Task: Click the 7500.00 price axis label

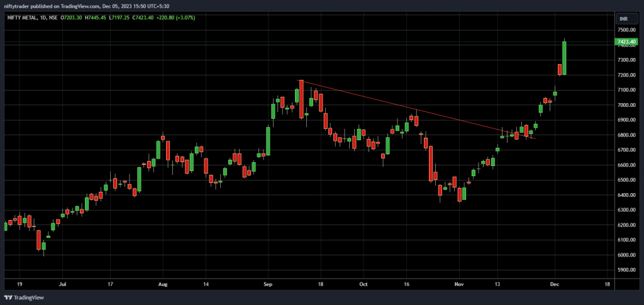Action: 626,30
